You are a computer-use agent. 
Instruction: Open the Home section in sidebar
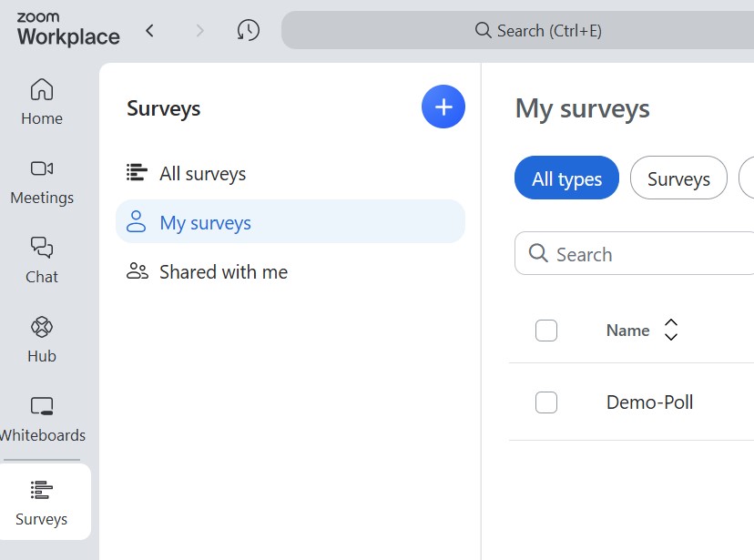point(42,102)
